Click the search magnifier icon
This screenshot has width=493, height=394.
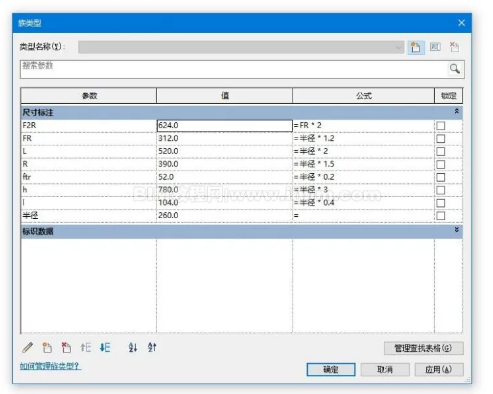click(x=454, y=69)
